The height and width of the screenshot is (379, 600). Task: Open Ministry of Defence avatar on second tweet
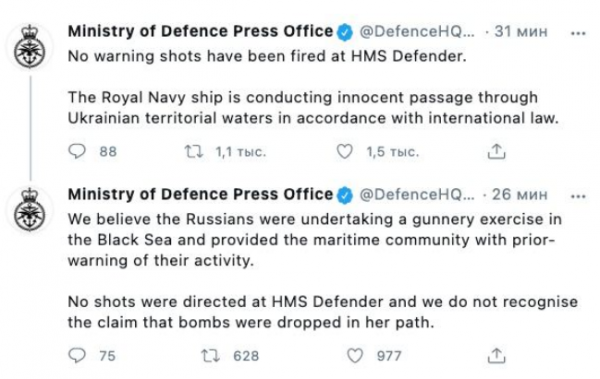tap(30, 210)
